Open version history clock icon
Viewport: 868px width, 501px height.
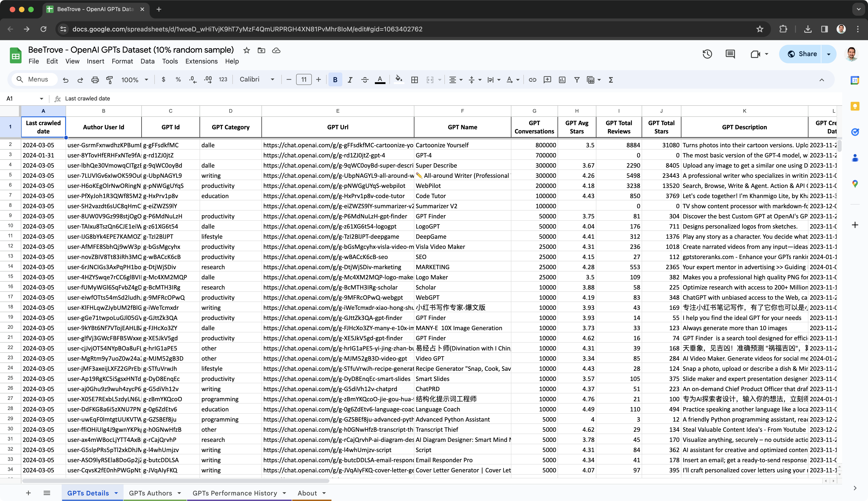tap(707, 54)
